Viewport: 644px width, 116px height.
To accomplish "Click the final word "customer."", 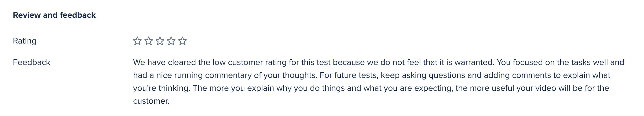I will 151,101.
